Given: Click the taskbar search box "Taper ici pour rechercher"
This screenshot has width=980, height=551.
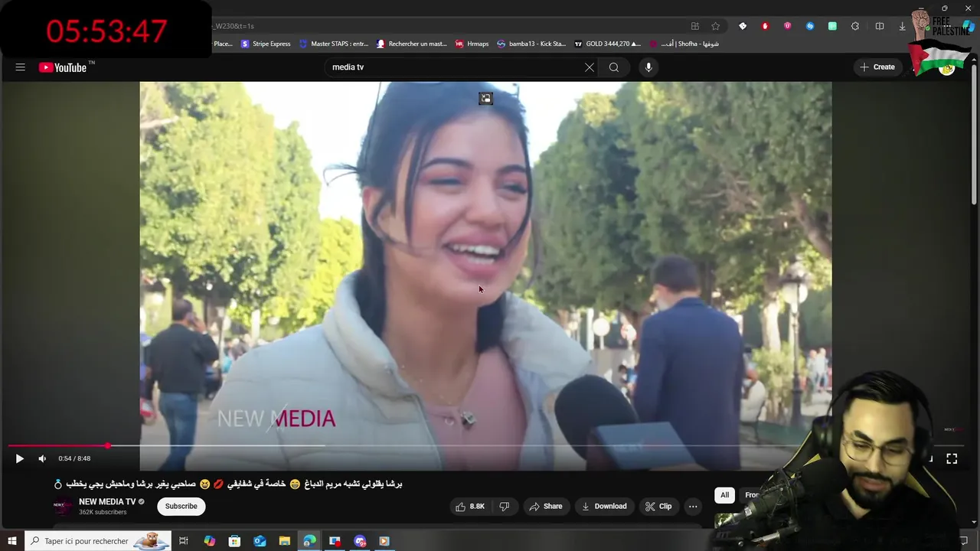Looking at the screenshot, I should [96, 541].
